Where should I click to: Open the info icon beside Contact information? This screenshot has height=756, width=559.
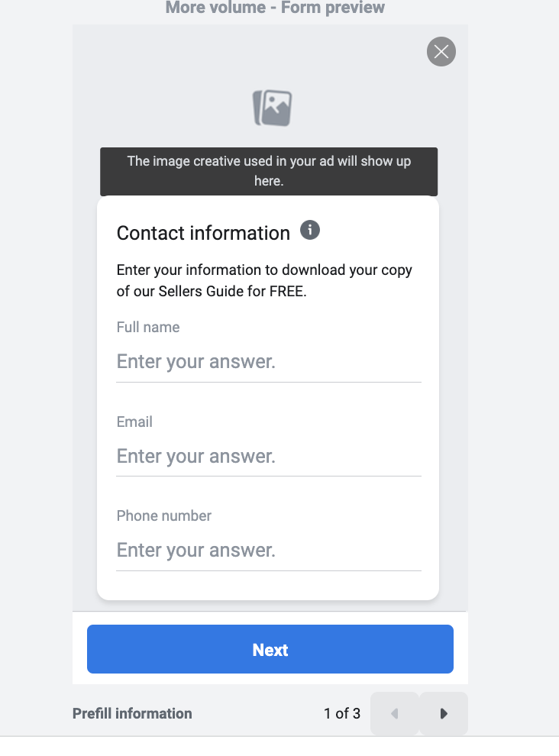pos(309,230)
